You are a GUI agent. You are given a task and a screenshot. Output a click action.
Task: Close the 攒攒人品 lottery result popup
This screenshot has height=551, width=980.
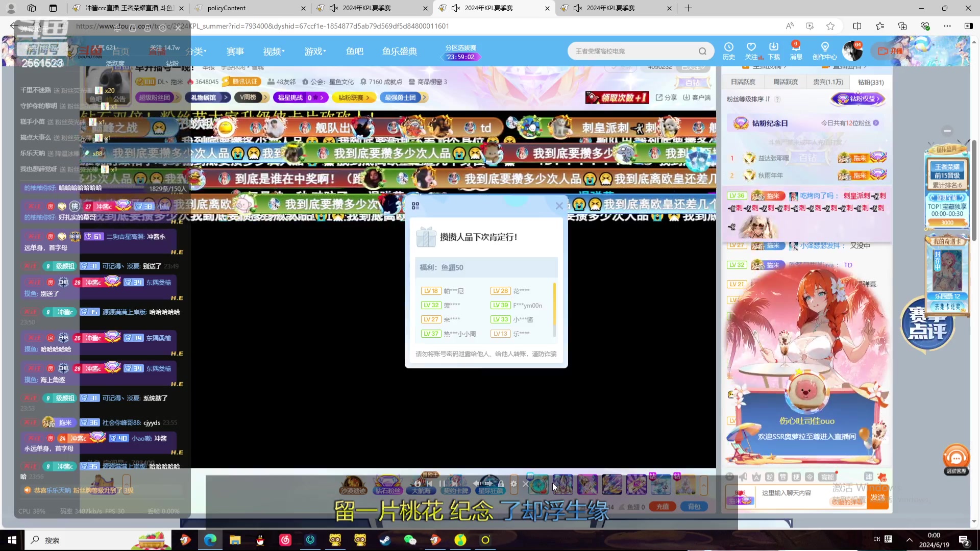(559, 206)
